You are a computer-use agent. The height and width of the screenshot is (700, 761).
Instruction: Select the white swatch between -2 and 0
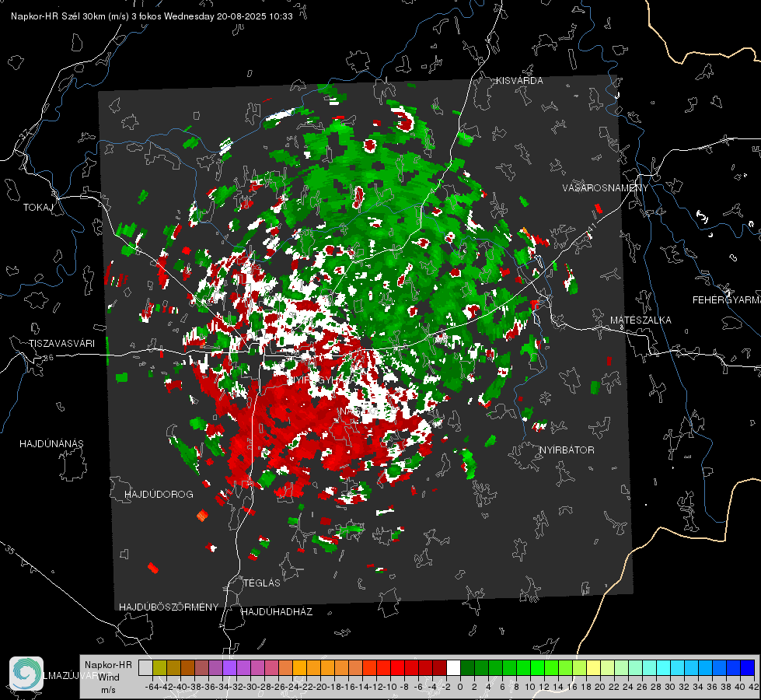[453, 667]
